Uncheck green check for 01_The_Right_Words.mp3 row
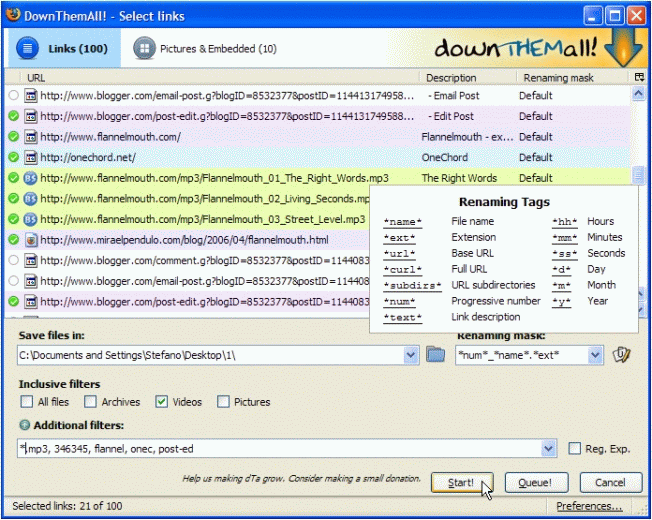 tap(14, 178)
